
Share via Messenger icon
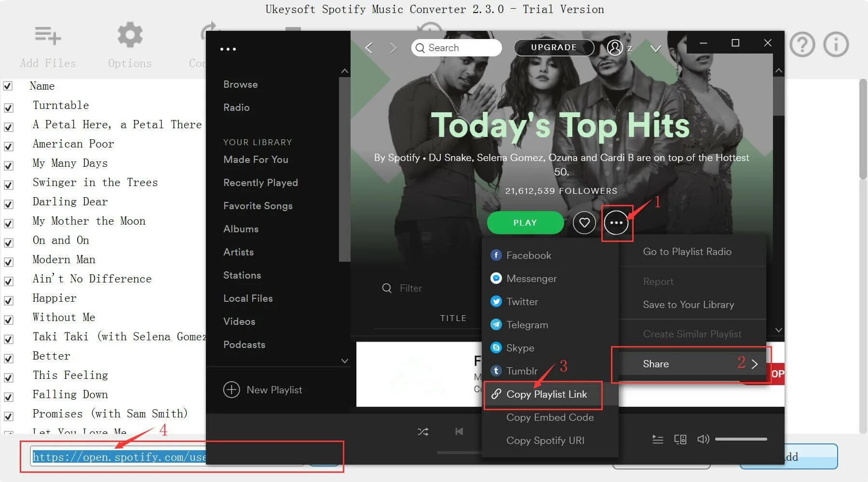coord(496,278)
